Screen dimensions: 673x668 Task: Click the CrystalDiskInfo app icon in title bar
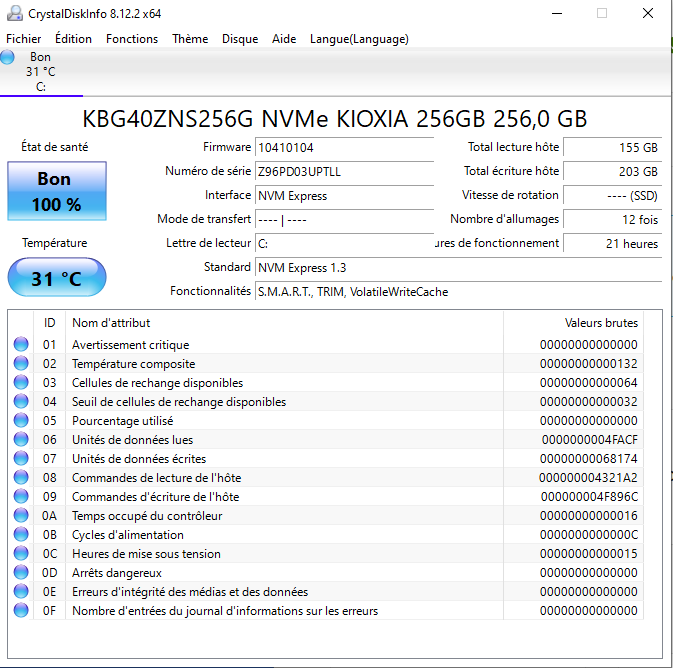[15, 13]
